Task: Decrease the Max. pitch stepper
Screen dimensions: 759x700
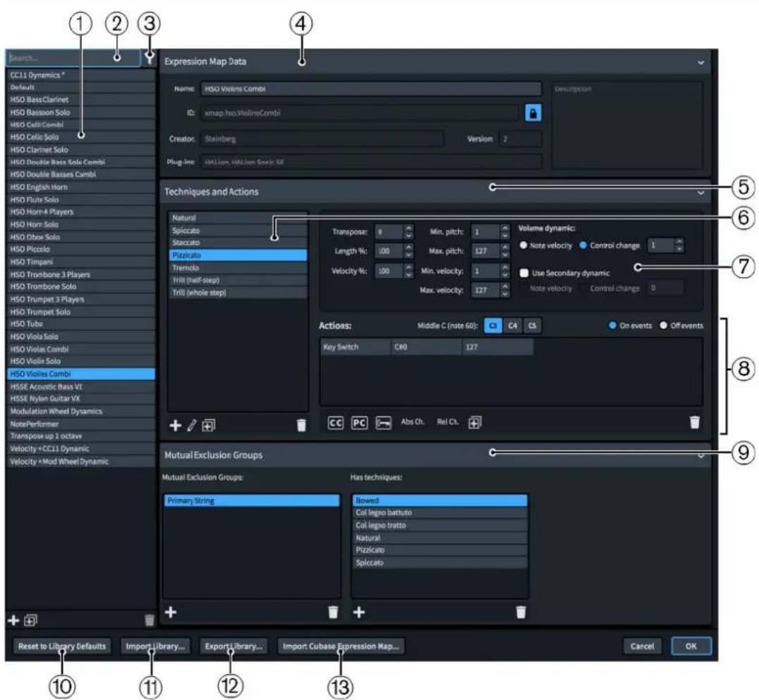Action: point(505,255)
